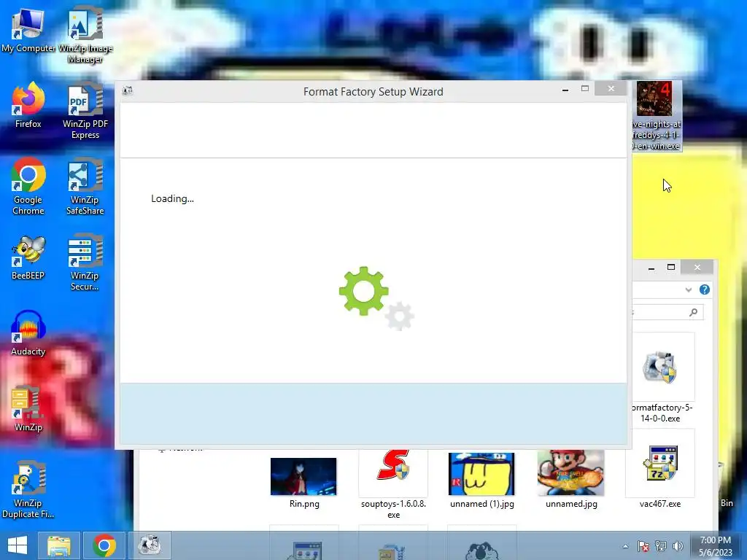Screen dimensions: 747x560
Task: Click the search magnifier icon in Explorer
Action: (694, 312)
